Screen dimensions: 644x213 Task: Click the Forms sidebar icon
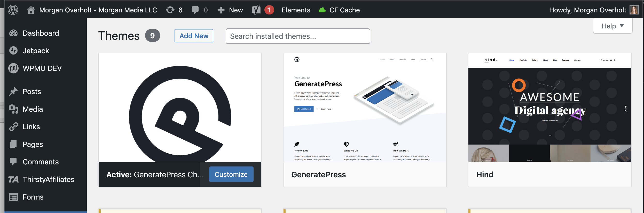13,197
